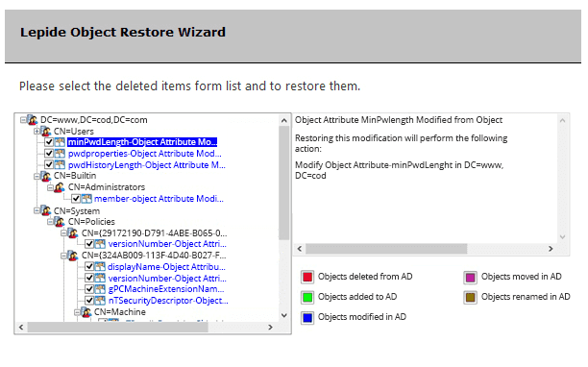
Task: Toggle the displayName-Object Attribute checkbox
Action: point(89,266)
